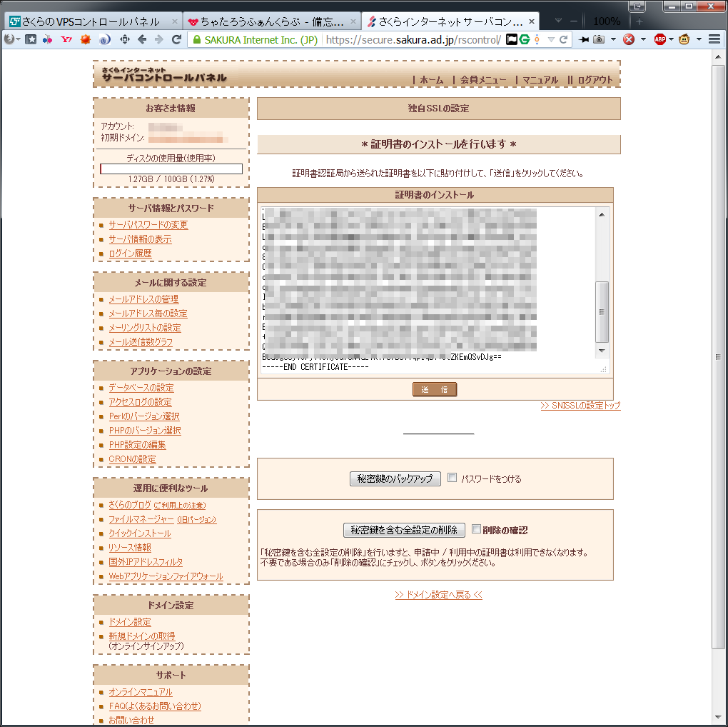This screenshot has height=727, width=728.
Task: Open CRONの設定 link
Action: point(132,459)
